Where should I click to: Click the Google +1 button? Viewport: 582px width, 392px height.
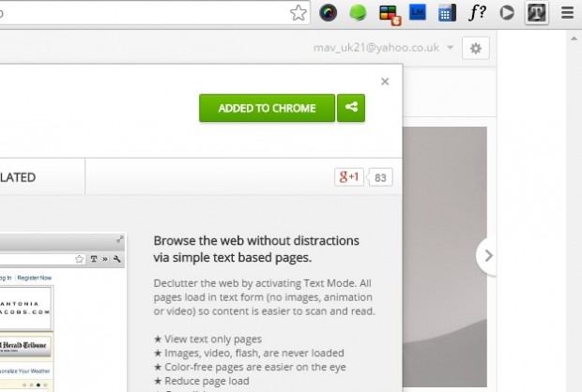click(x=349, y=176)
